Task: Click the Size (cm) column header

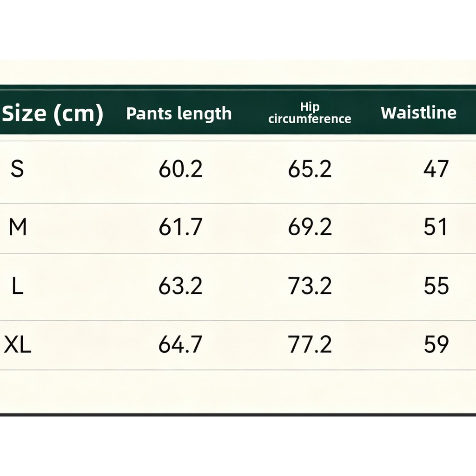Action: coord(53,114)
